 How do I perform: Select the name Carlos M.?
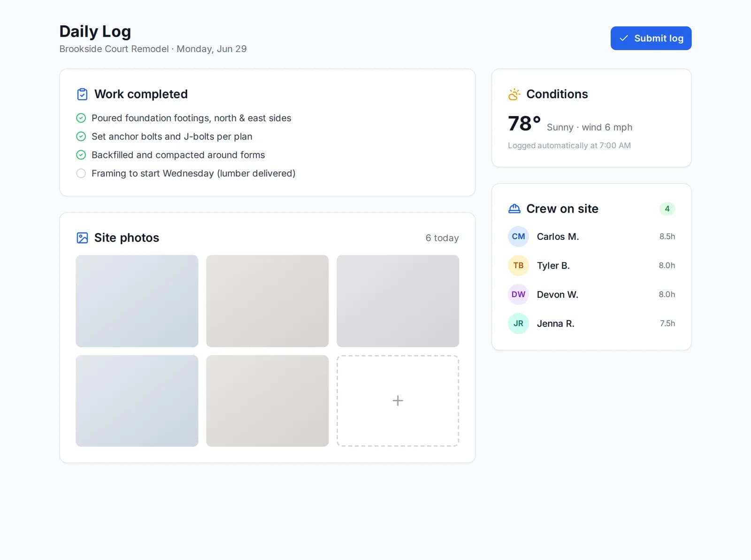click(x=558, y=237)
